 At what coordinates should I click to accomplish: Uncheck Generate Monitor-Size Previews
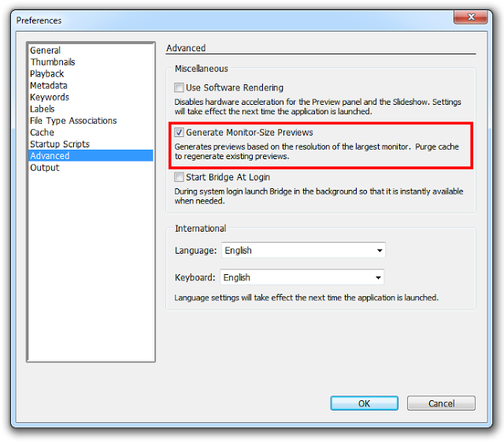179,132
